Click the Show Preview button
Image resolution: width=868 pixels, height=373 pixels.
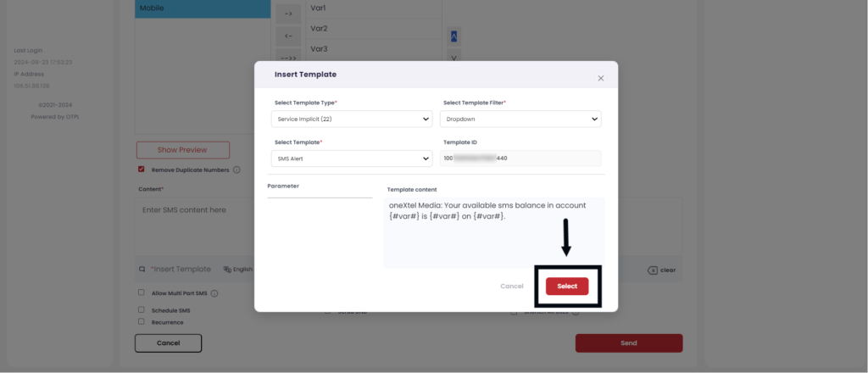[x=183, y=150]
